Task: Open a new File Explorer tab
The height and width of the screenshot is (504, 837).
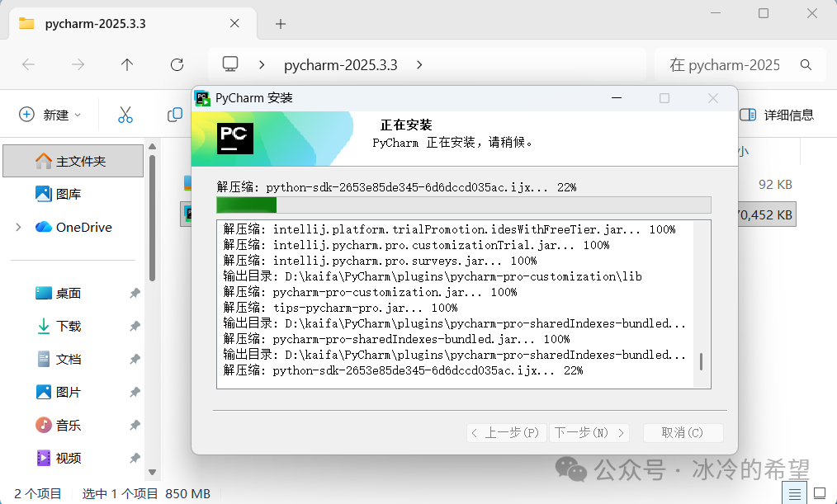Action: [x=281, y=24]
